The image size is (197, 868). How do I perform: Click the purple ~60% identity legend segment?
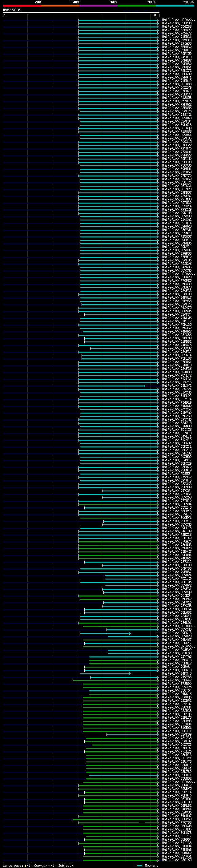98,6
